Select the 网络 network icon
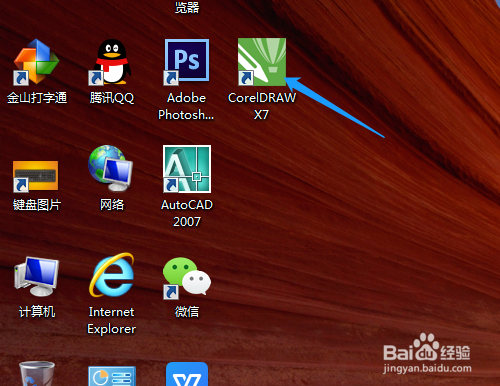Viewport: 500px width, 386px height. (111, 168)
